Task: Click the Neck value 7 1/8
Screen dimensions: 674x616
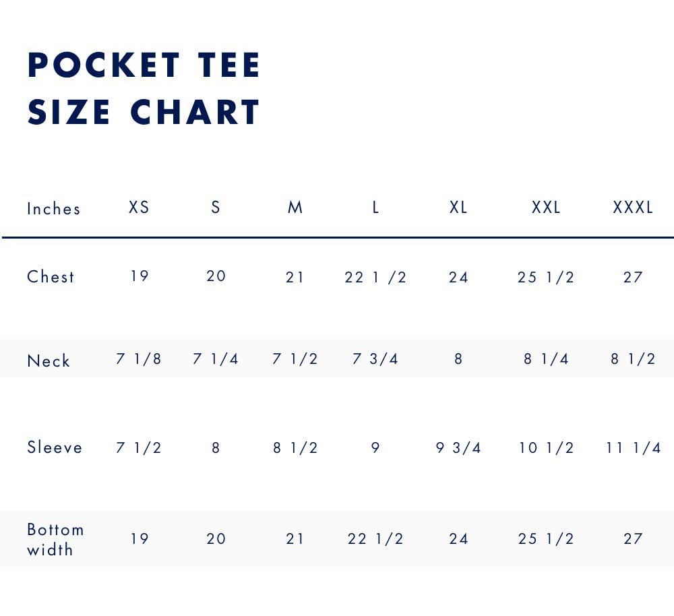Action: click(139, 359)
